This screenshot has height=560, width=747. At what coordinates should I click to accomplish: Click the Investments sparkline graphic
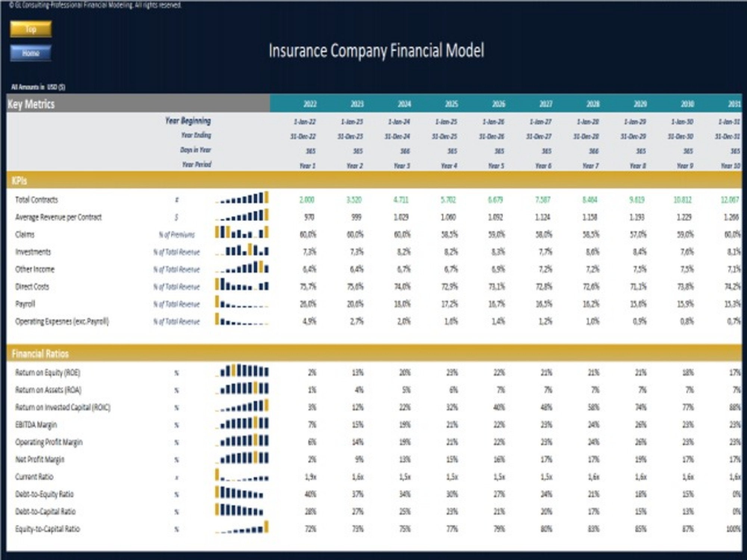click(x=243, y=252)
